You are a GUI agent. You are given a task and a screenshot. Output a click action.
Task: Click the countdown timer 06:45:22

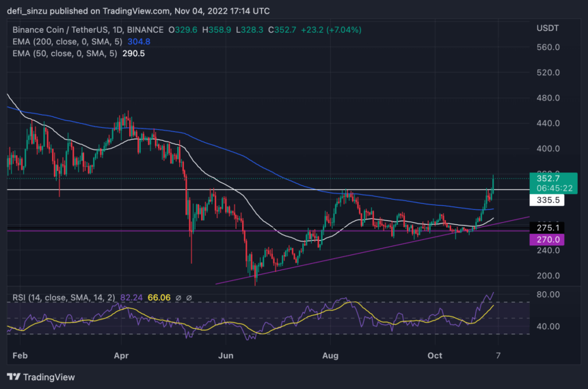[554, 188]
